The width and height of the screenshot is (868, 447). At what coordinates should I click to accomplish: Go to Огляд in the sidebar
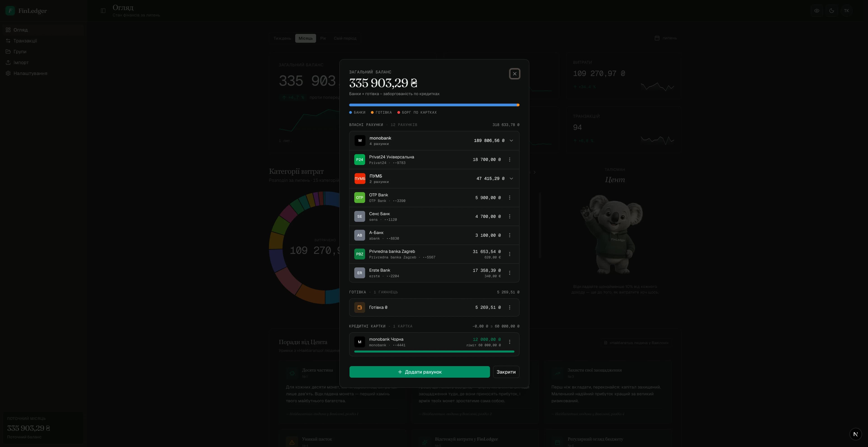[43, 30]
